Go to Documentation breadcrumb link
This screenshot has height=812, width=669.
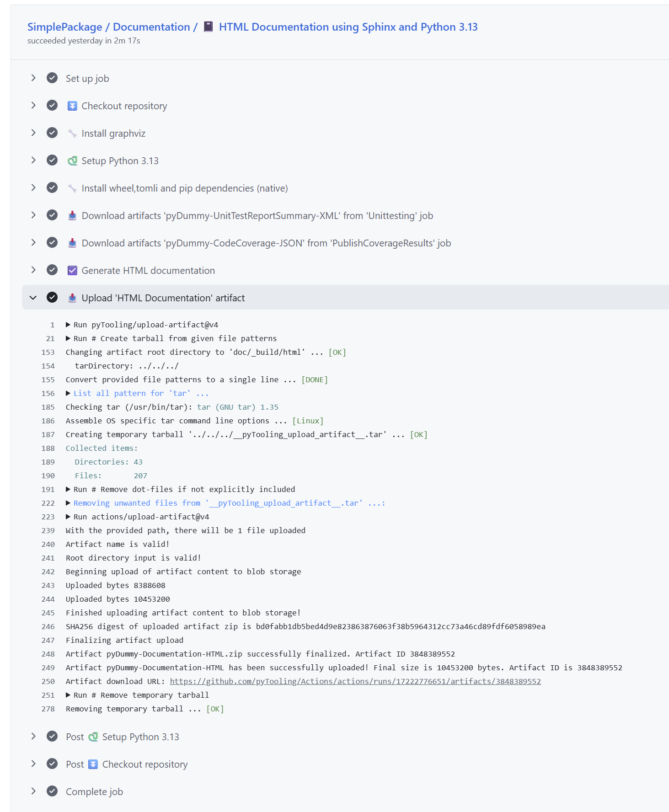pyautogui.click(x=151, y=27)
